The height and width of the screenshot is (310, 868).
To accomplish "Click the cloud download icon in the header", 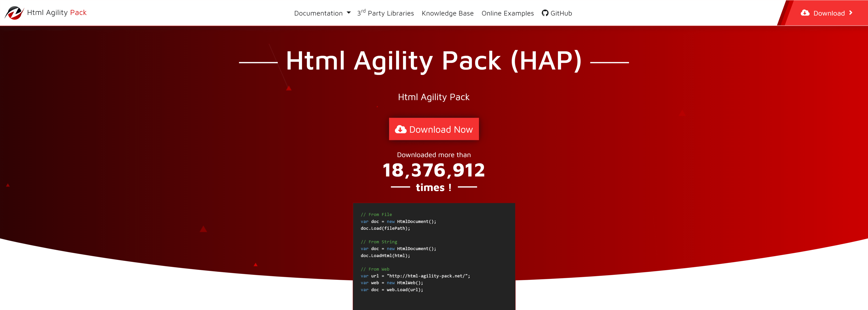I will [805, 13].
